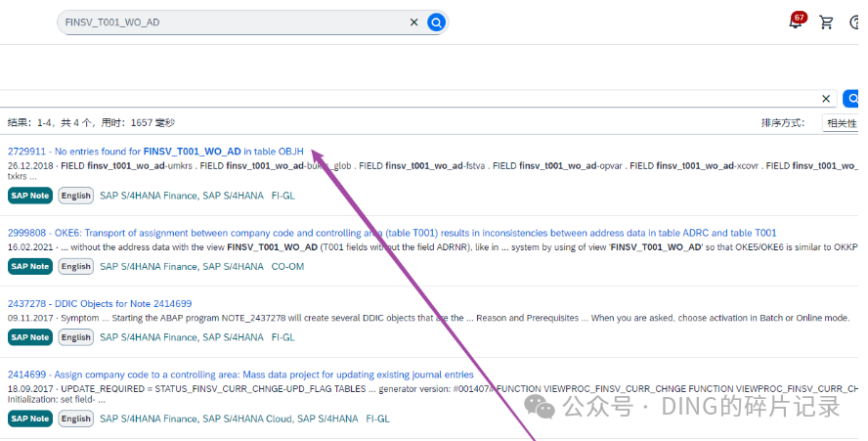
Task: Clear the FINSV_T001_WO_AD search text
Action: click(413, 22)
